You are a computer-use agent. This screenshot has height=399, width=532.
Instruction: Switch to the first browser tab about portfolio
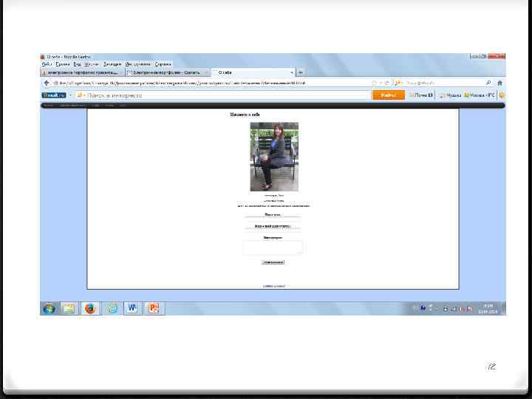[82, 72]
